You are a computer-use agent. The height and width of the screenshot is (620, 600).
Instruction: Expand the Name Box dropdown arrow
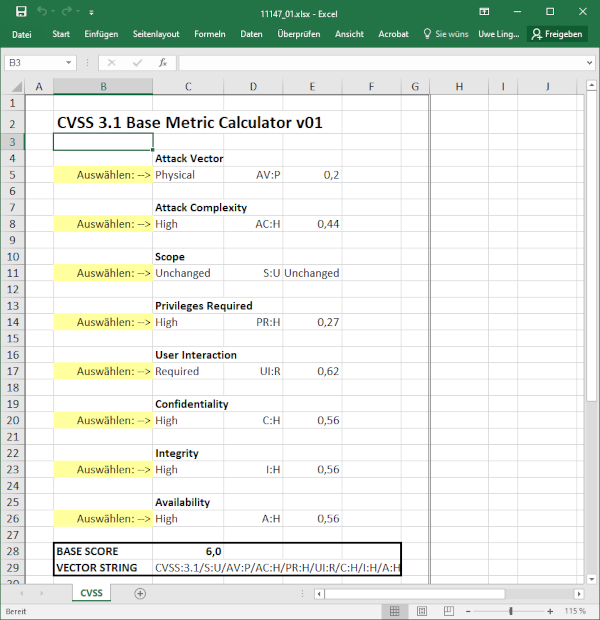coord(86,62)
